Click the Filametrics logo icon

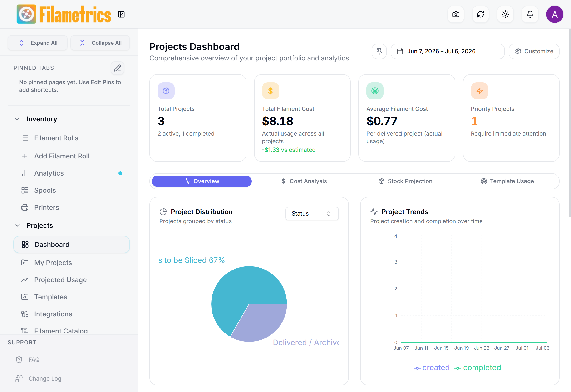point(26,14)
